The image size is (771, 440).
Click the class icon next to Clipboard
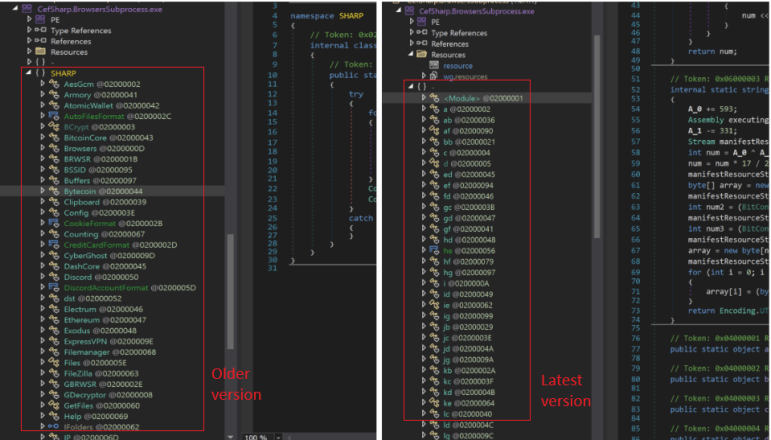click(x=54, y=202)
